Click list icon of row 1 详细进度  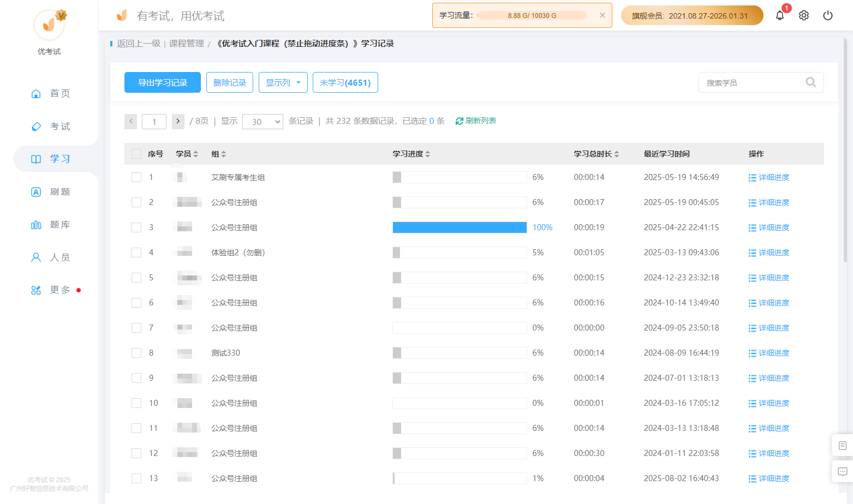[753, 178]
